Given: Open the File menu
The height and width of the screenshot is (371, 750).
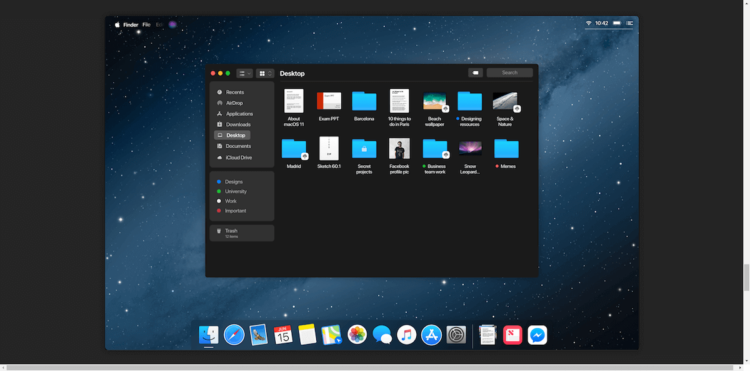Looking at the screenshot, I should tap(146, 24).
